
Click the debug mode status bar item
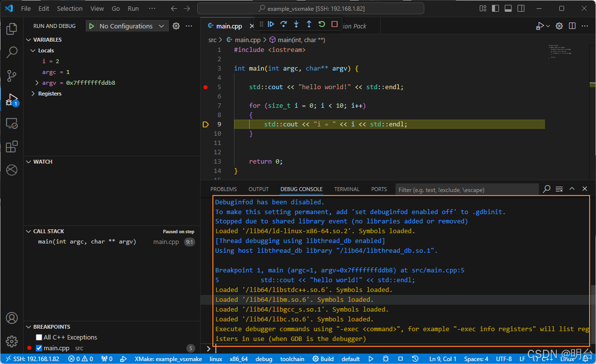[264, 359]
